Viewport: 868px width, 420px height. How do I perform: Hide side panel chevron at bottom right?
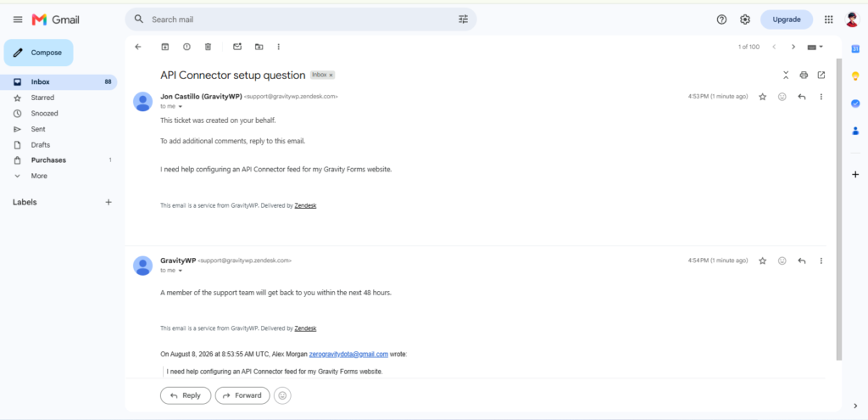click(854, 406)
